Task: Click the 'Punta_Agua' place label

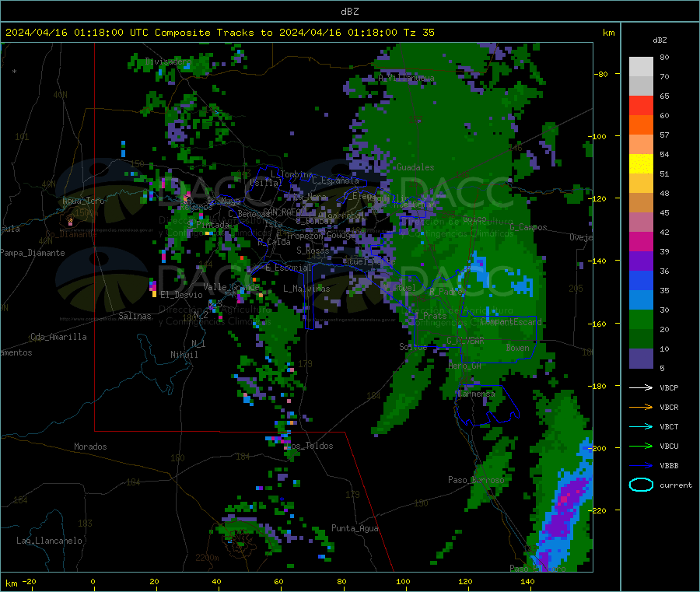Action: [355, 528]
